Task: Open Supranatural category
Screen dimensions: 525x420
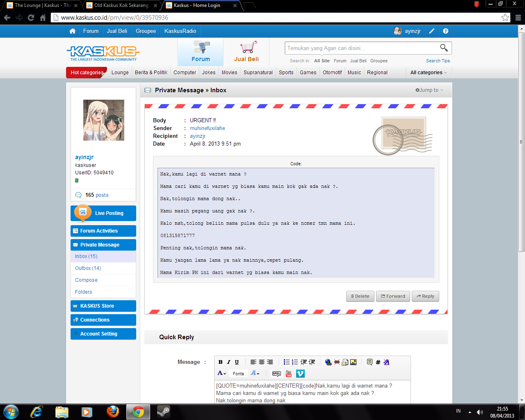Action: [258, 73]
